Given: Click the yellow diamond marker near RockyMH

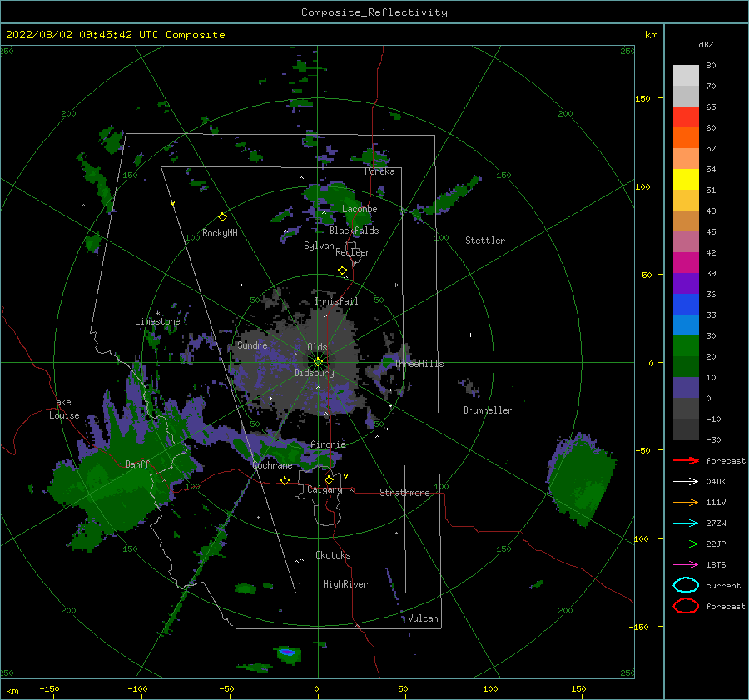Looking at the screenshot, I should coord(222,217).
